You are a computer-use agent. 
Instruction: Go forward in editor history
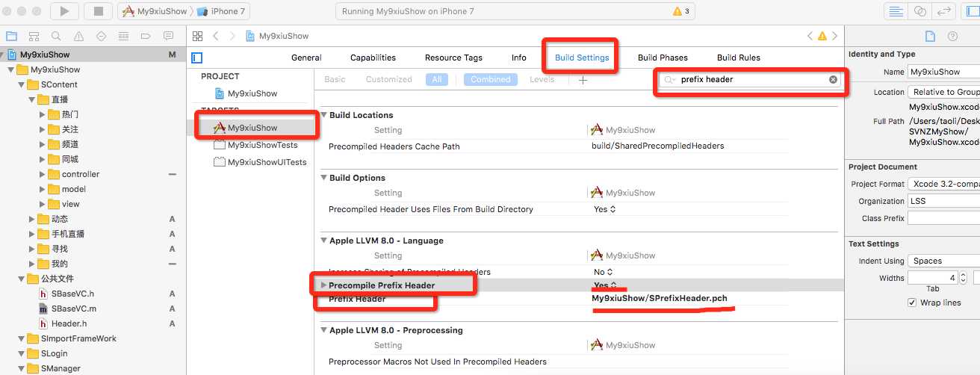(x=233, y=36)
